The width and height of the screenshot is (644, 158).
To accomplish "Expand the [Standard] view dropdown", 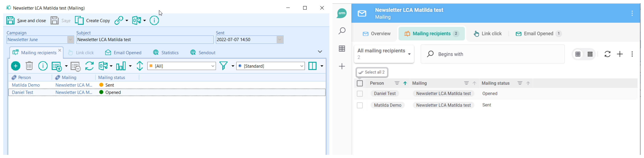I will [301, 66].
